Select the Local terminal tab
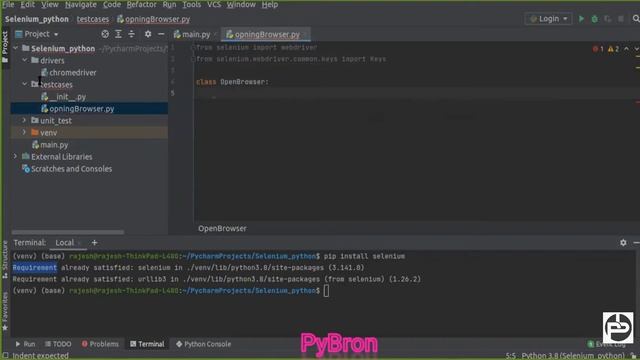The image size is (640, 360). (x=64, y=242)
